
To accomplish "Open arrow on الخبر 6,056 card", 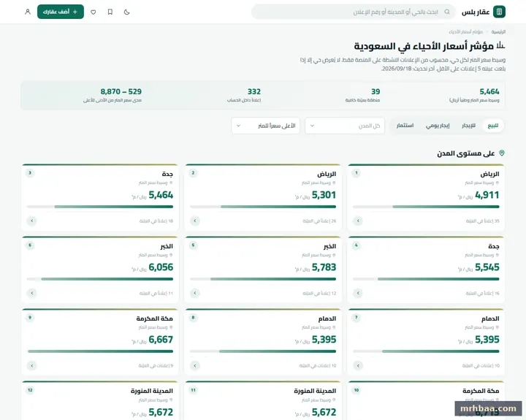I will 32,293.
